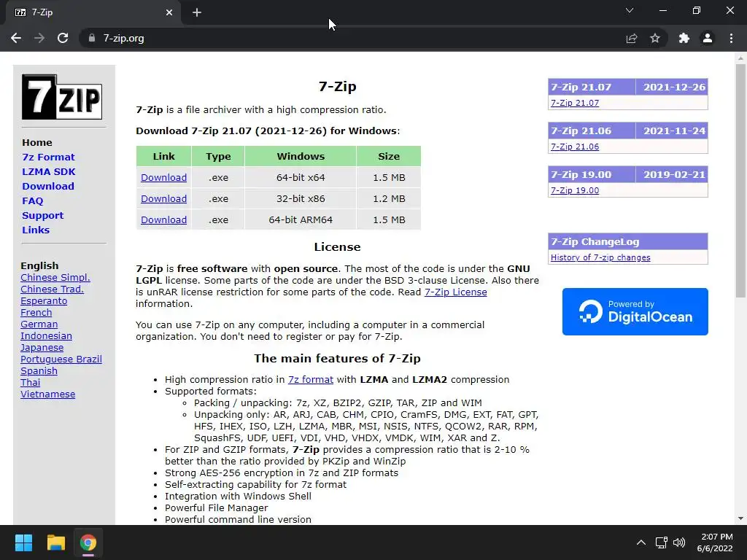Image resolution: width=747 pixels, height=560 pixels.
Task: Switch language to Vietnamese
Action: point(47,394)
